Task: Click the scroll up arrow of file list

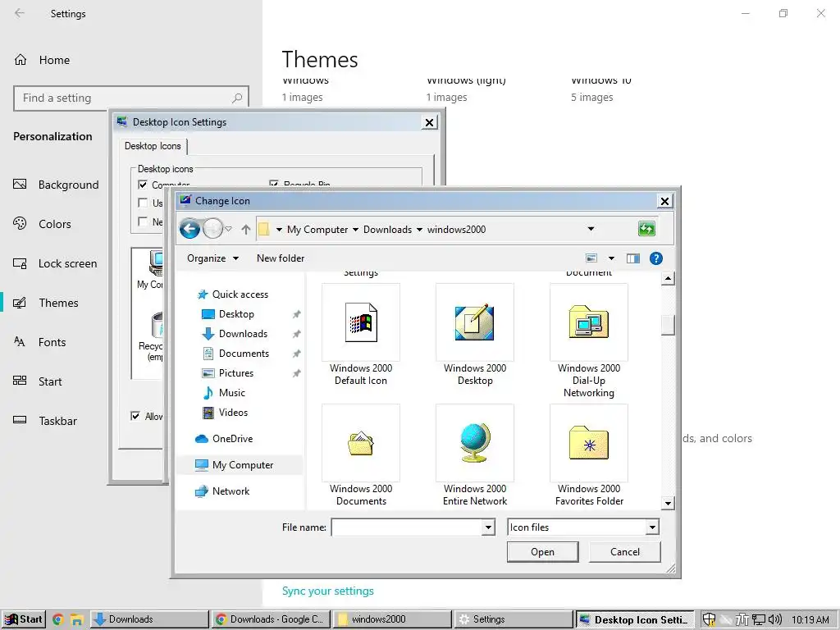Action: pos(668,279)
